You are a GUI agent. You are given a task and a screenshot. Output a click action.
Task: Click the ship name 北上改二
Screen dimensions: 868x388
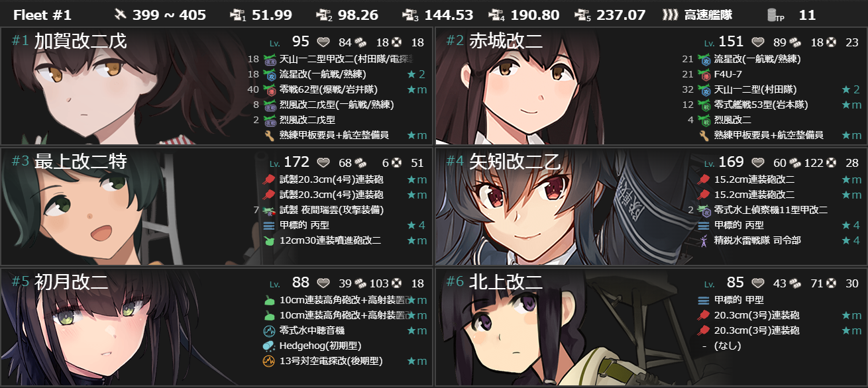506,281
